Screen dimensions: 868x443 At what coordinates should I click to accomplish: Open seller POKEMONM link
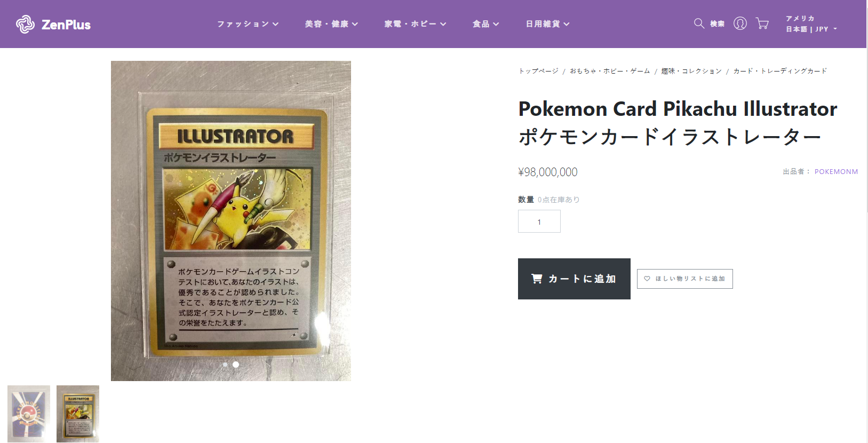pos(836,172)
